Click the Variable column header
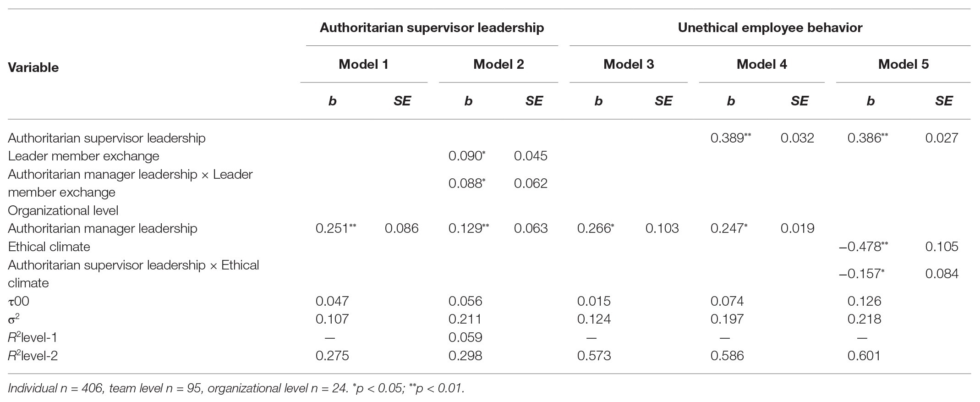 click(x=33, y=67)
